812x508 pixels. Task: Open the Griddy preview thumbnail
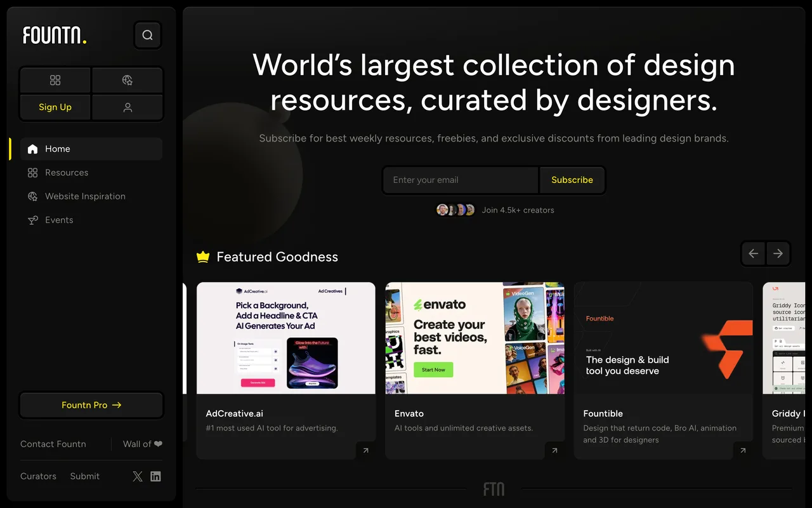784,338
